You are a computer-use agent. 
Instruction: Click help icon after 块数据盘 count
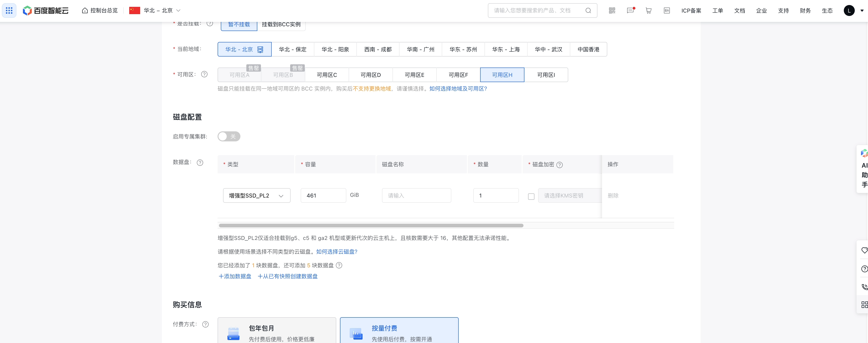(x=339, y=265)
